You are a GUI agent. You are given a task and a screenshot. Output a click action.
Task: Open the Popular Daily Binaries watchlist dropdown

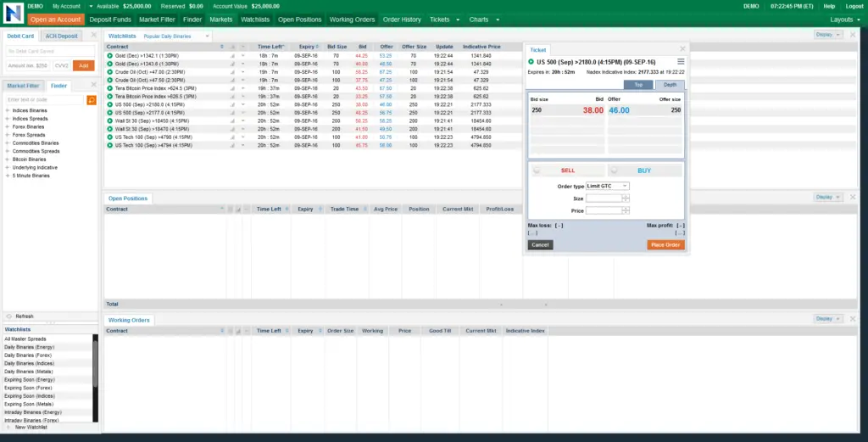pyautogui.click(x=176, y=36)
